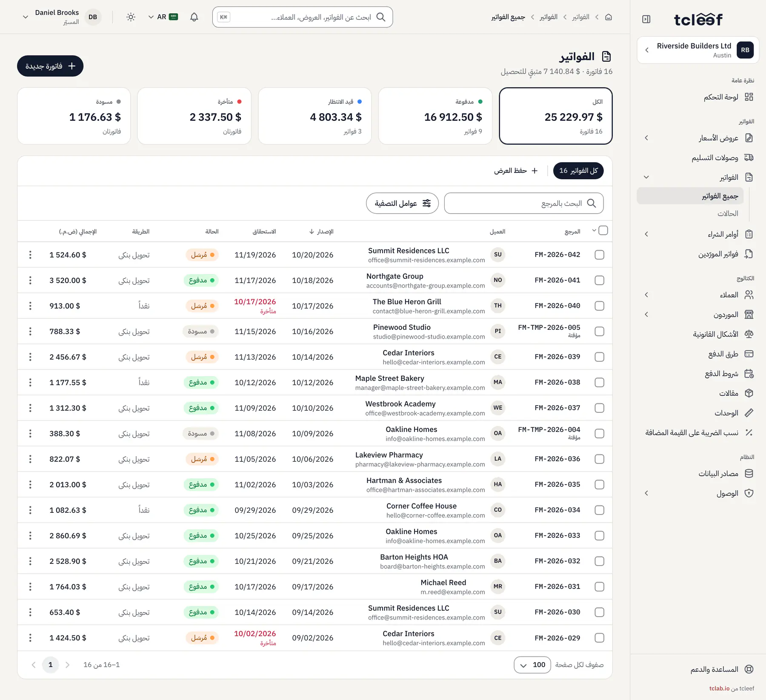Open the tclab.io footer link
The width and height of the screenshot is (766, 700).
click(x=719, y=688)
